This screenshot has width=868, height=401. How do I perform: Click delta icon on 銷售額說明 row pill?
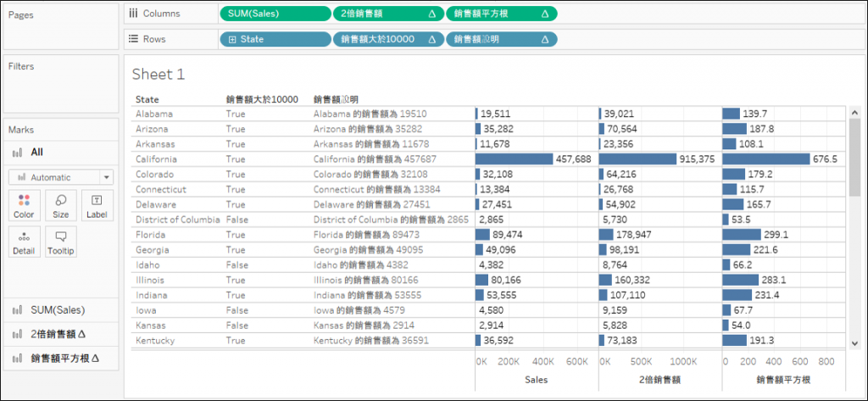(545, 39)
